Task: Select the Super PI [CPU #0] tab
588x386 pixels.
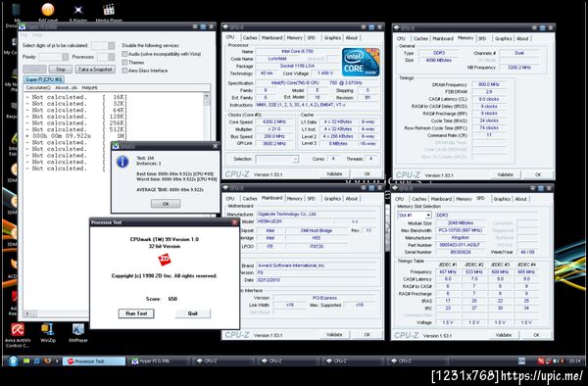Action: point(44,79)
